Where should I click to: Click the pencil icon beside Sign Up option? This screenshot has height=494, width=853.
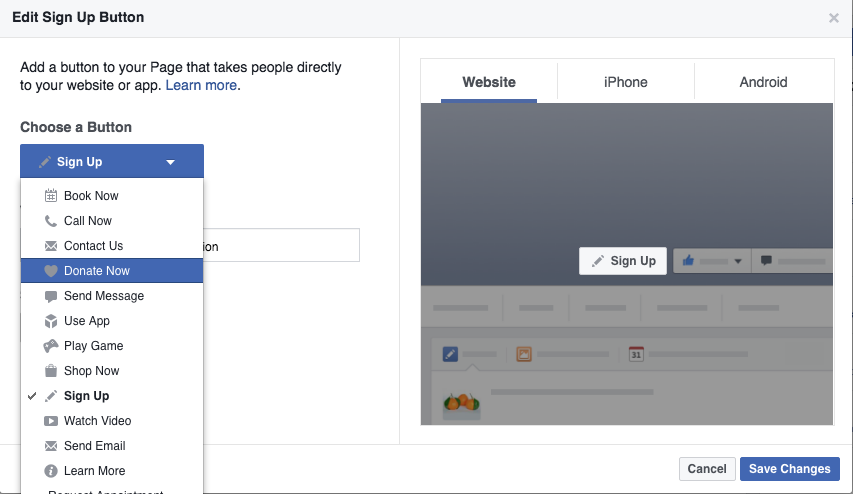point(51,396)
